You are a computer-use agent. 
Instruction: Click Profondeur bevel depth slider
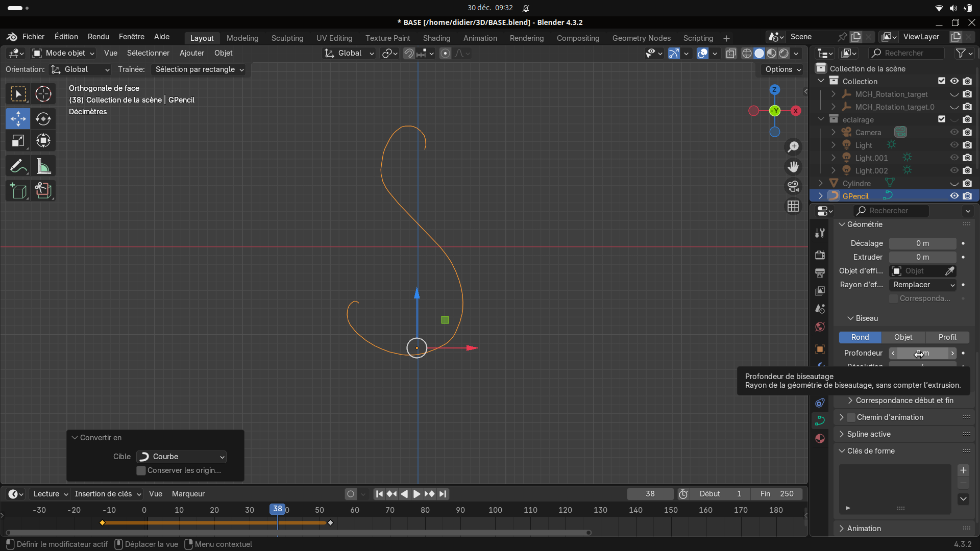pyautogui.click(x=922, y=353)
